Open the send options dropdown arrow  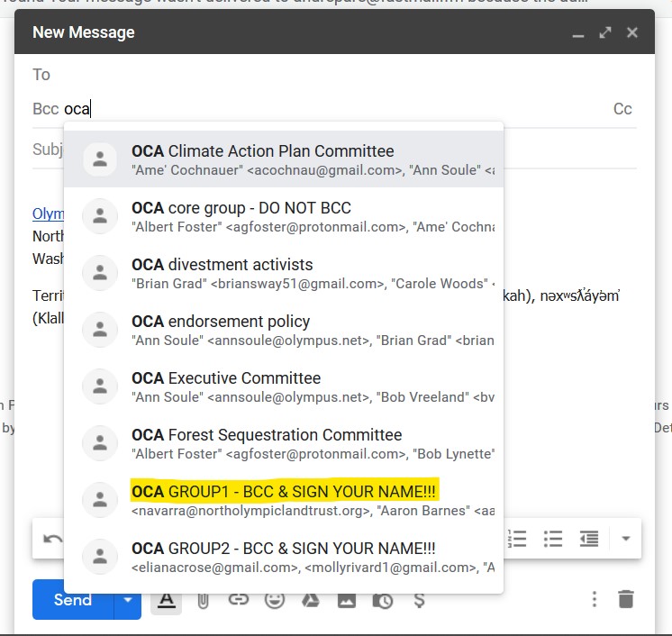128,600
